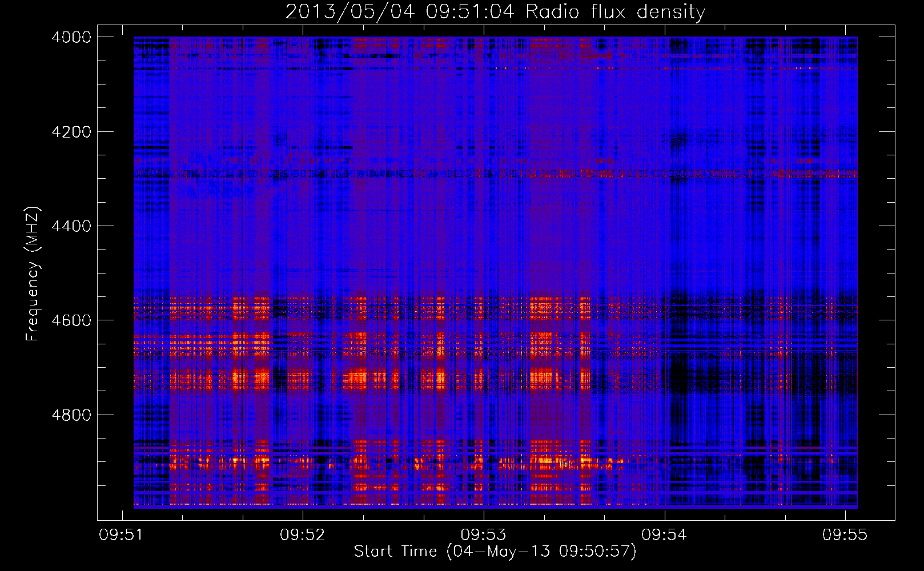This screenshot has height=571, width=924.
Task: Click the "Frequency (MHZ)" axis label
Action: coord(33,274)
